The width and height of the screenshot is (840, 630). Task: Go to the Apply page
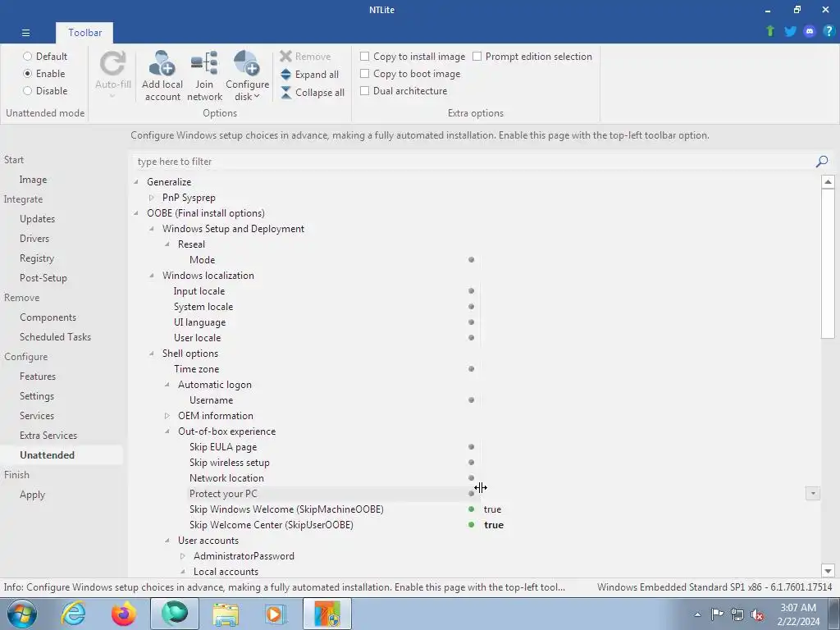[32, 495]
